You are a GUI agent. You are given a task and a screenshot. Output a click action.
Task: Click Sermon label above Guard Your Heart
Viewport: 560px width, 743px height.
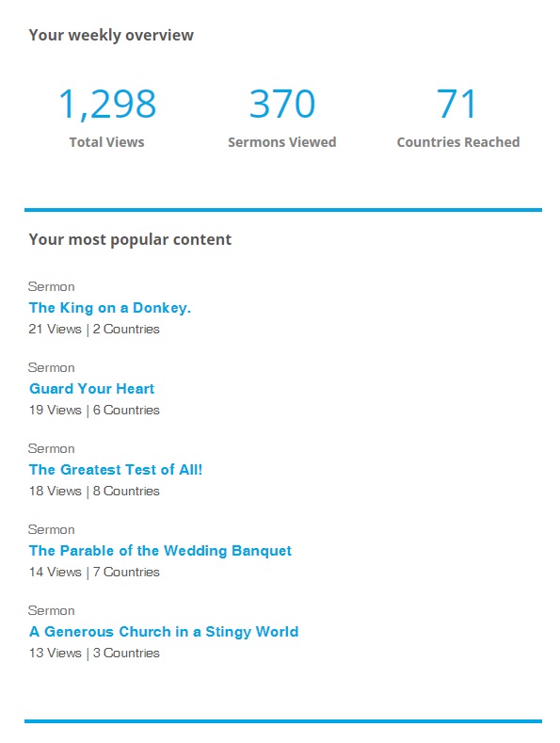click(x=52, y=368)
